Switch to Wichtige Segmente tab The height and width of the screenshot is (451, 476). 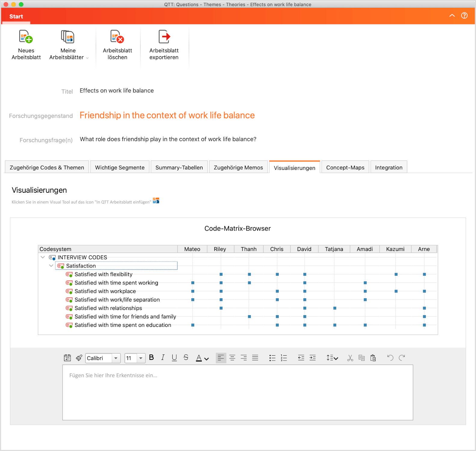(x=120, y=167)
